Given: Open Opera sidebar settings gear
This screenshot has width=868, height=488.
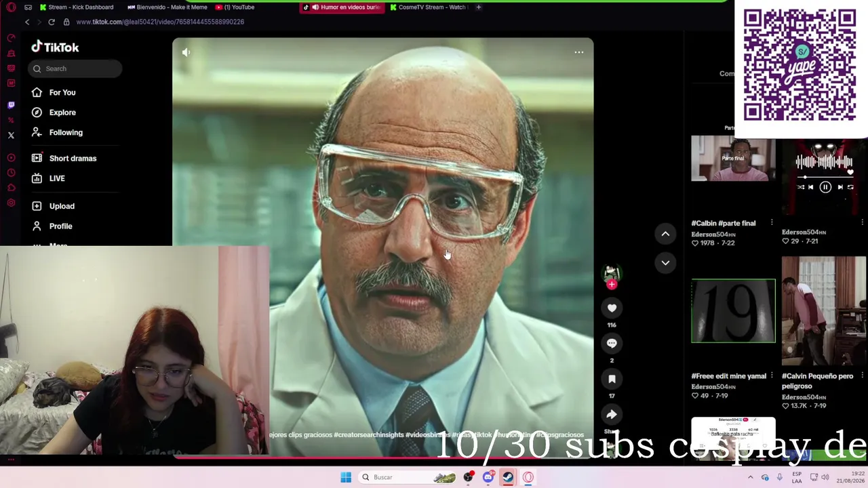Looking at the screenshot, I should coord(11,203).
